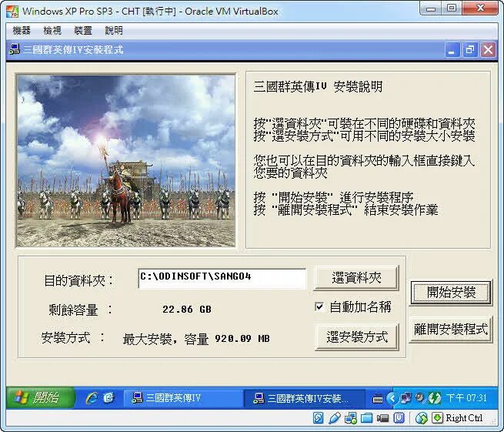Click the CPU virtualization status icon
504x432 pixels.
tap(399, 418)
